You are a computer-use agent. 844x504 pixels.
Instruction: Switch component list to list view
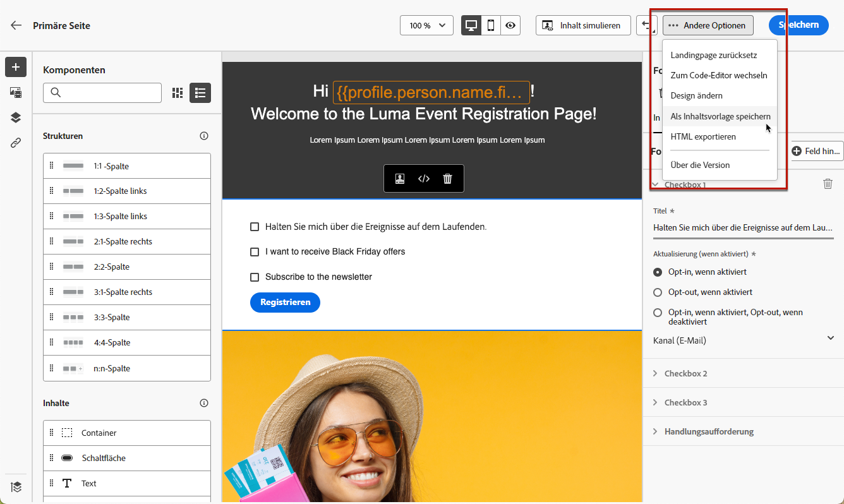pyautogui.click(x=200, y=93)
